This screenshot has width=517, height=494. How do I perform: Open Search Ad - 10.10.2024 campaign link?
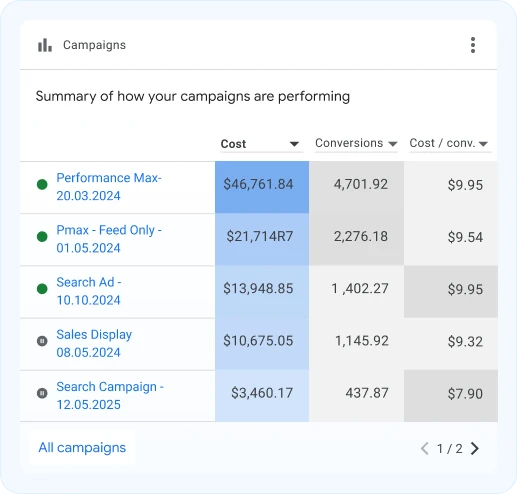tap(89, 291)
